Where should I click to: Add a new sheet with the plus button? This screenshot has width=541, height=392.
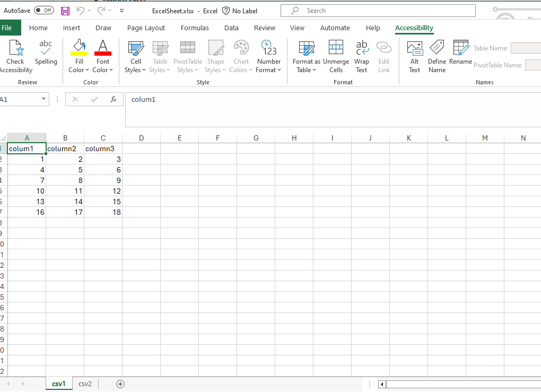pos(120,384)
